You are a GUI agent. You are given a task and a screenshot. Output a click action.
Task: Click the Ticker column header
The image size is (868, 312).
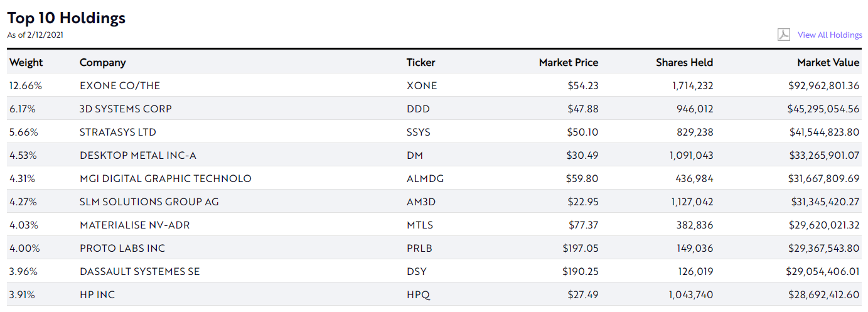click(421, 62)
